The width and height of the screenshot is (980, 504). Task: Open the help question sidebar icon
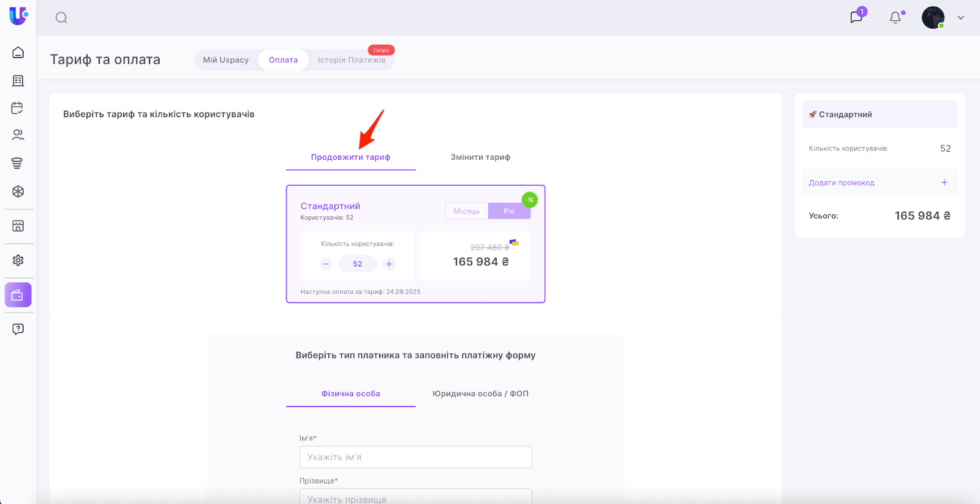18,329
